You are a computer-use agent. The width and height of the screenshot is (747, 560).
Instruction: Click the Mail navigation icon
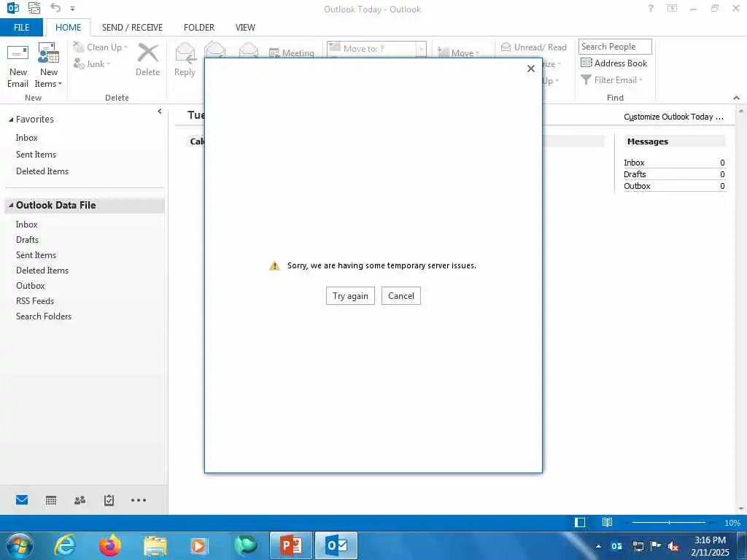tap(22, 500)
